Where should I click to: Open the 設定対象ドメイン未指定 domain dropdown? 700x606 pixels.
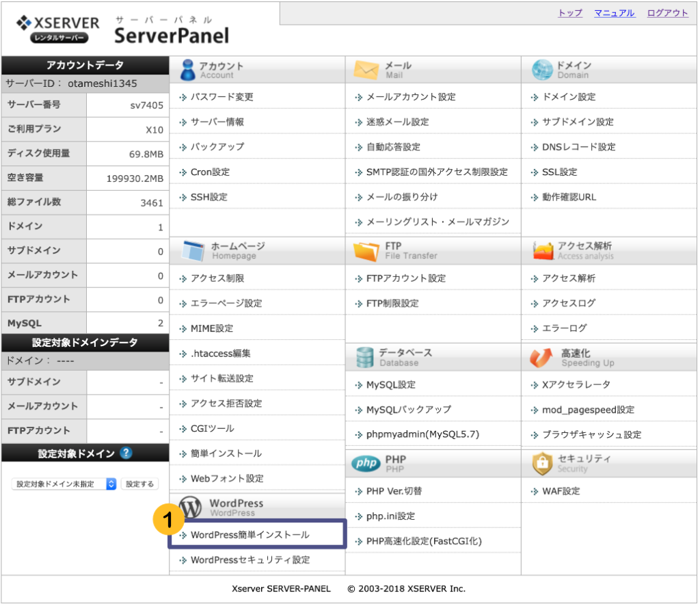[x=64, y=484]
